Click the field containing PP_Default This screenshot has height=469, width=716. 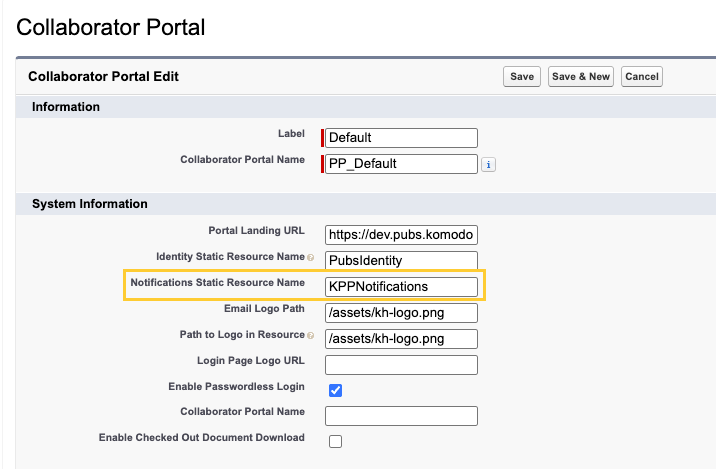point(402,164)
